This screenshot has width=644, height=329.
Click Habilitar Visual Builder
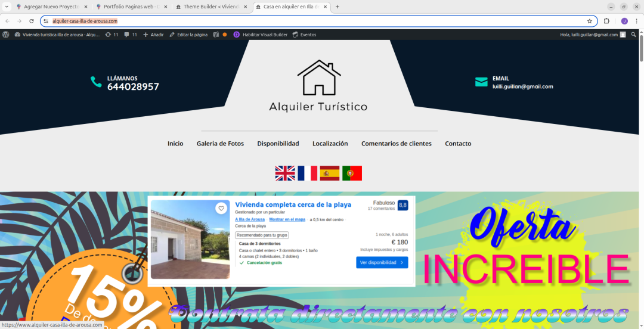[261, 35]
